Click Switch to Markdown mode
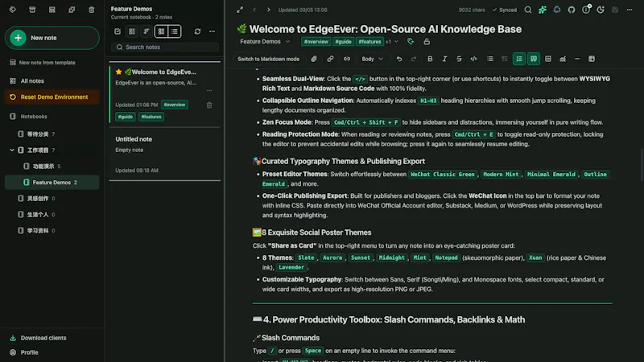644x362 pixels. (268, 59)
